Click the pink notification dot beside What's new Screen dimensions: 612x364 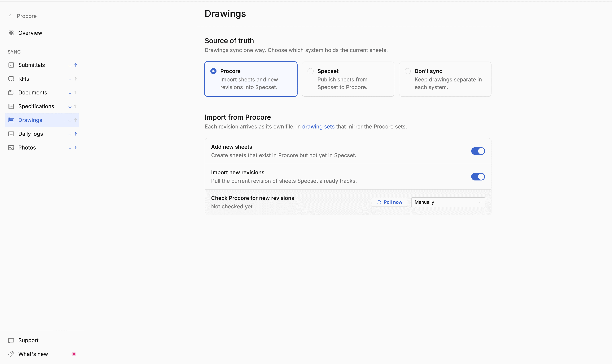[x=74, y=354]
